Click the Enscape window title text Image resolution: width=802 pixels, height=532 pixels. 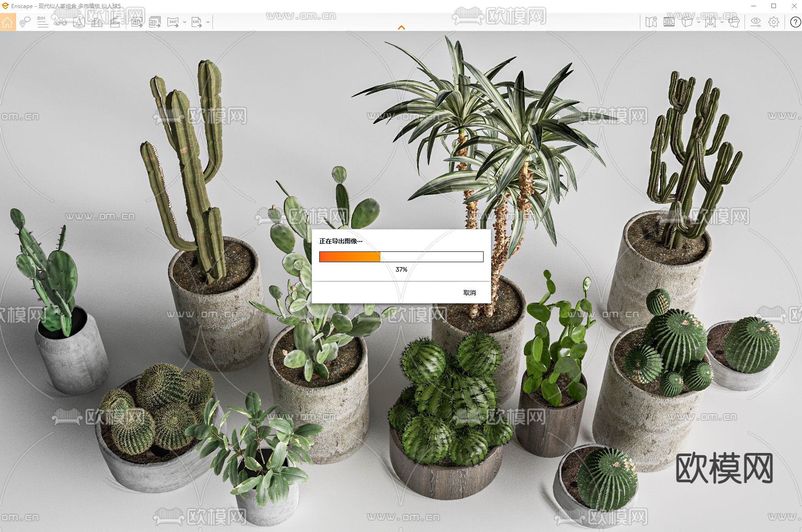click(66, 6)
